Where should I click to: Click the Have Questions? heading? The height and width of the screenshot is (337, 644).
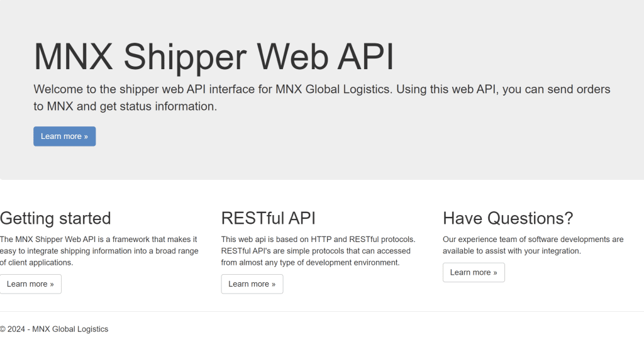pyautogui.click(x=508, y=218)
